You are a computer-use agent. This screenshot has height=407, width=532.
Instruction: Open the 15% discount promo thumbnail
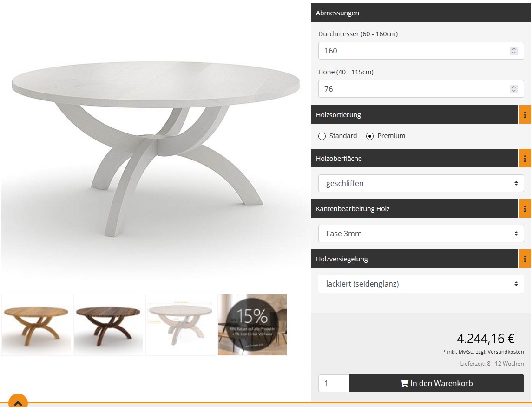(252, 325)
